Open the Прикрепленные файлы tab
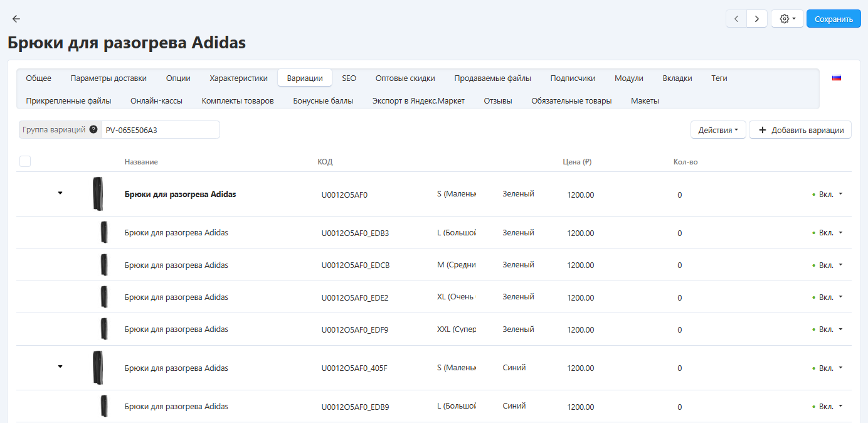868x423 pixels. [68, 100]
